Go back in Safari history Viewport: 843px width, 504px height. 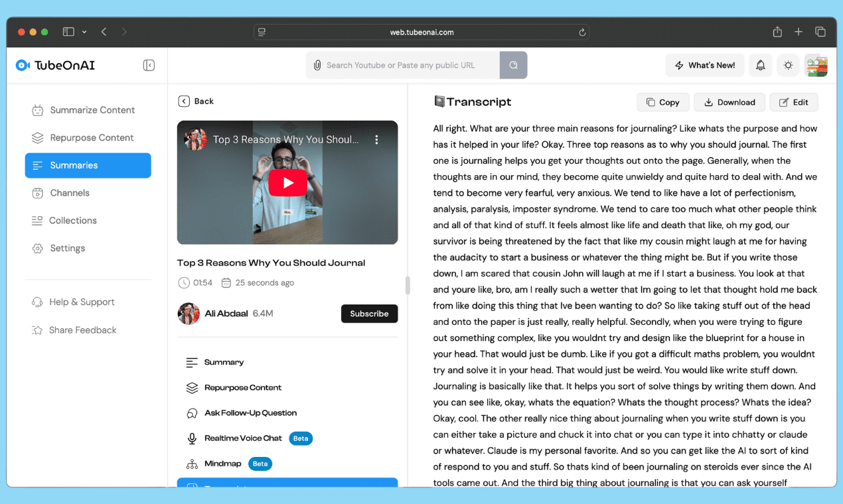click(104, 32)
